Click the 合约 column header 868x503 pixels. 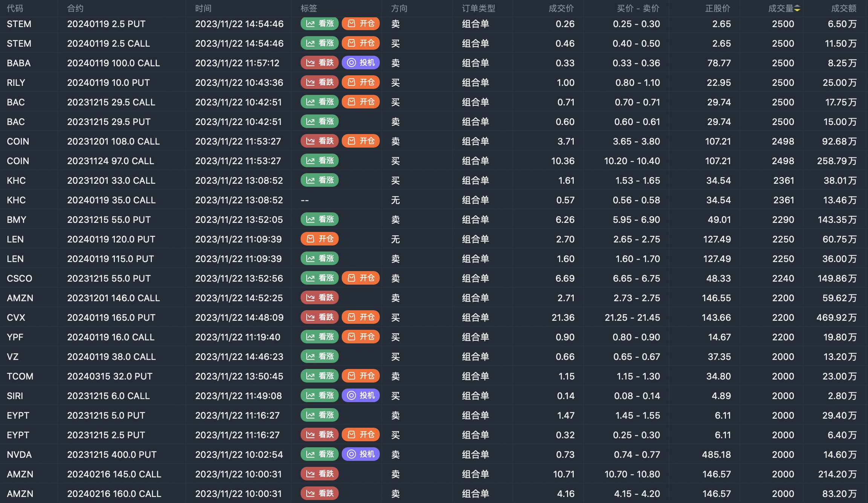pos(75,8)
